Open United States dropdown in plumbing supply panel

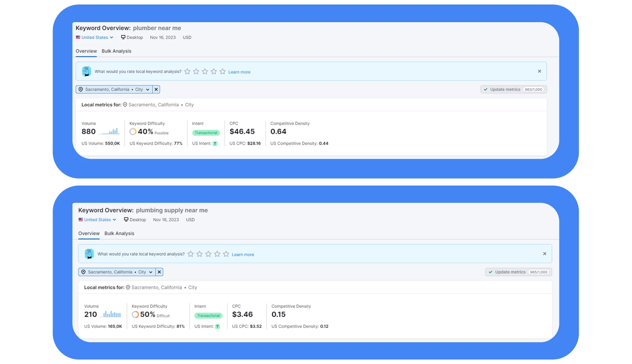(97, 220)
